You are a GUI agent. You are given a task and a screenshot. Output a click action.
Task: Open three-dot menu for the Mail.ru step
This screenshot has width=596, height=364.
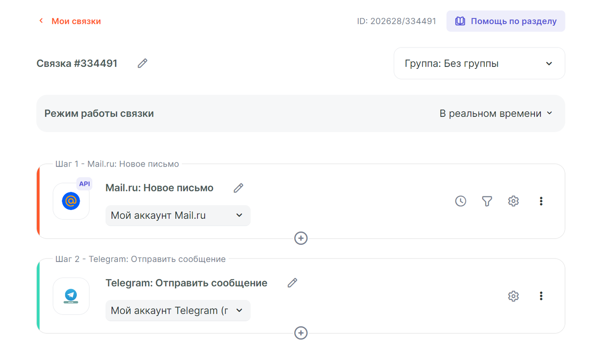point(541,201)
